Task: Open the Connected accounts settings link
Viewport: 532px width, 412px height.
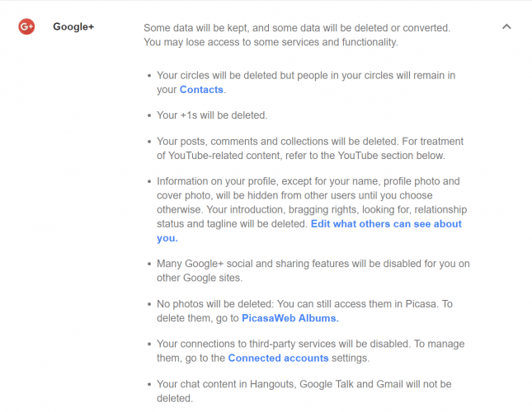Action: [x=278, y=358]
